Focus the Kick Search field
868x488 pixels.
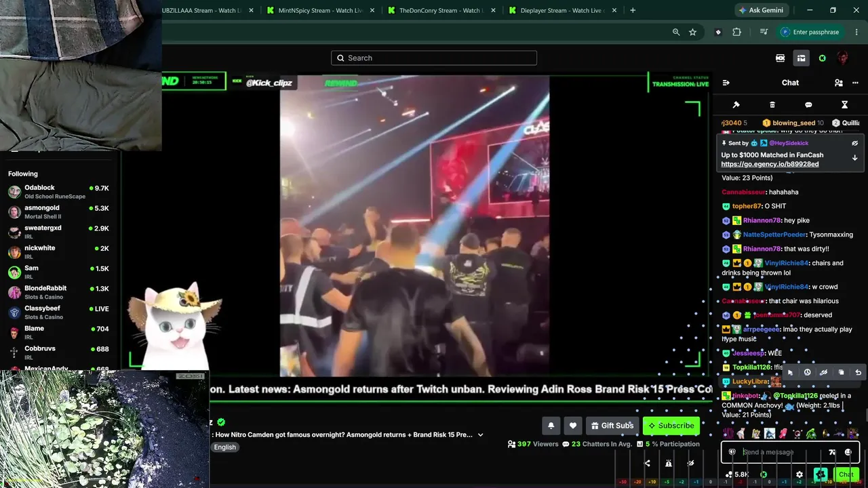[x=434, y=58]
